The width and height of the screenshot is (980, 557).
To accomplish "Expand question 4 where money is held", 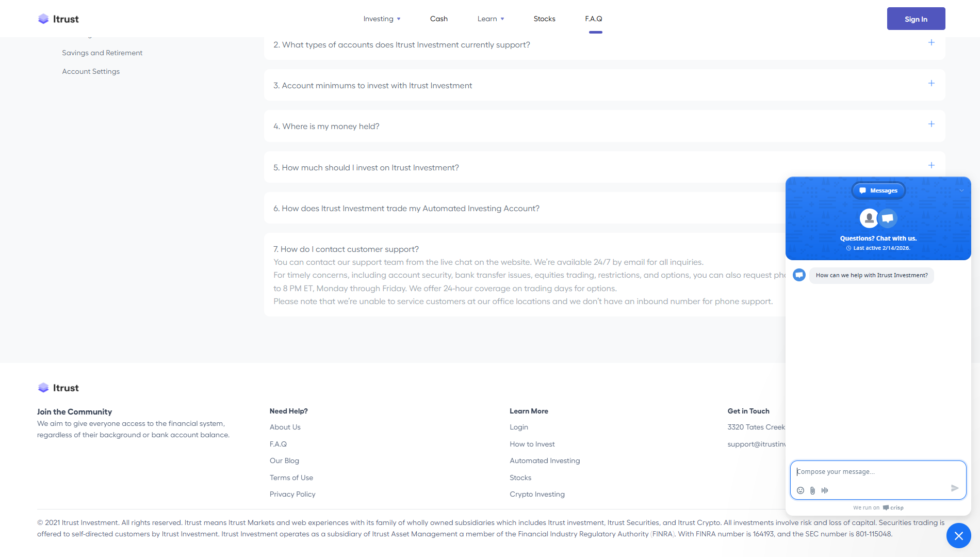I will [x=605, y=126].
